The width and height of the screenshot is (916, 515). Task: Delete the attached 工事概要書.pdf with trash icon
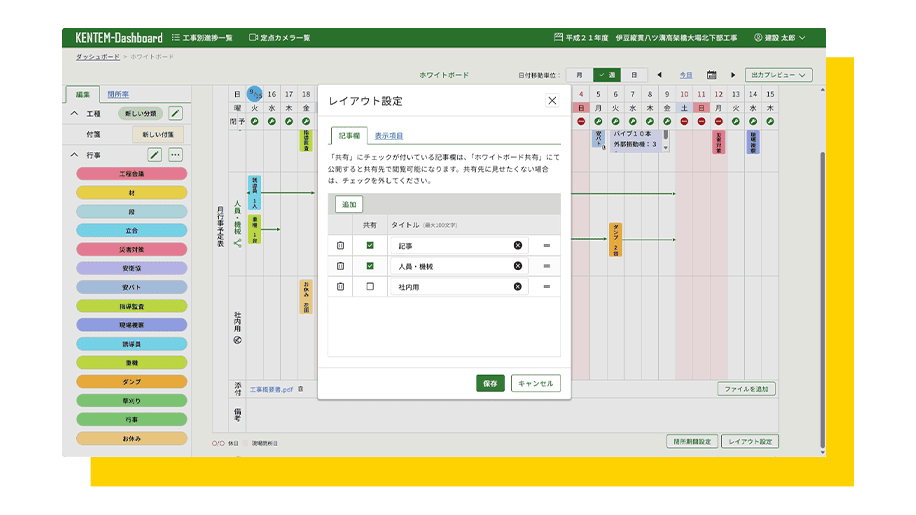(x=301, y=389)
